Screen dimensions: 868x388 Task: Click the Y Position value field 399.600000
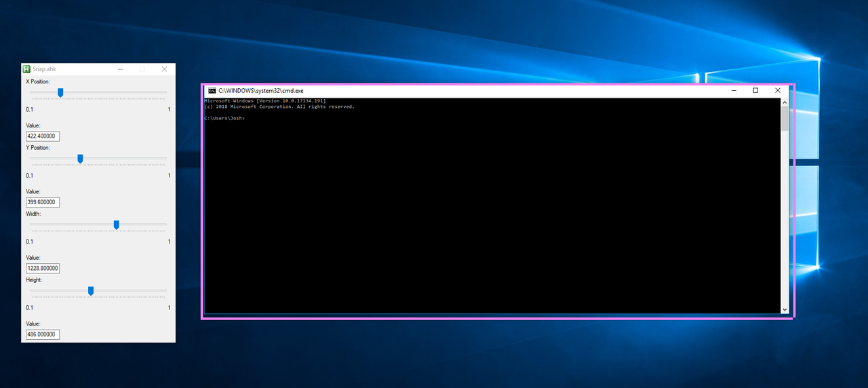pos(43,202)
